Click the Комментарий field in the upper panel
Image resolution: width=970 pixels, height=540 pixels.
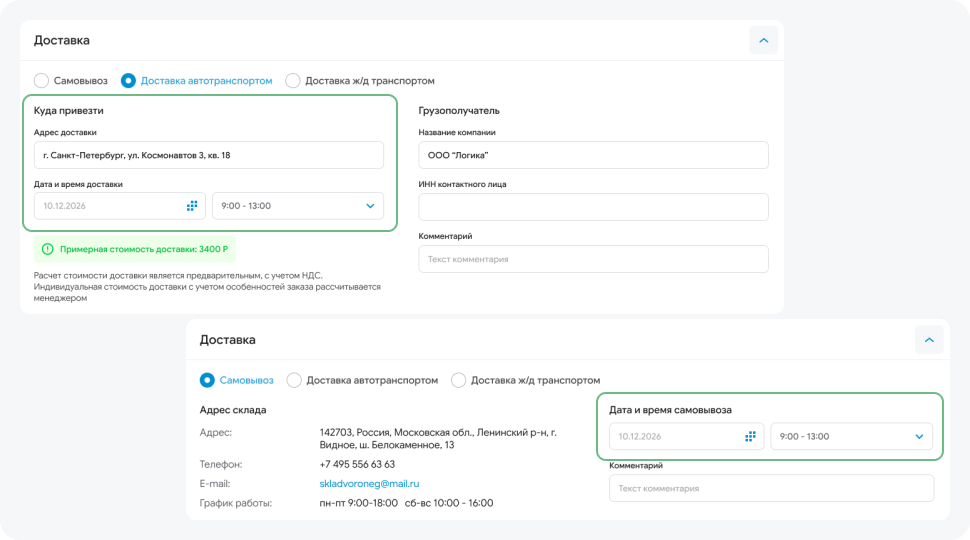click(593, 259)
